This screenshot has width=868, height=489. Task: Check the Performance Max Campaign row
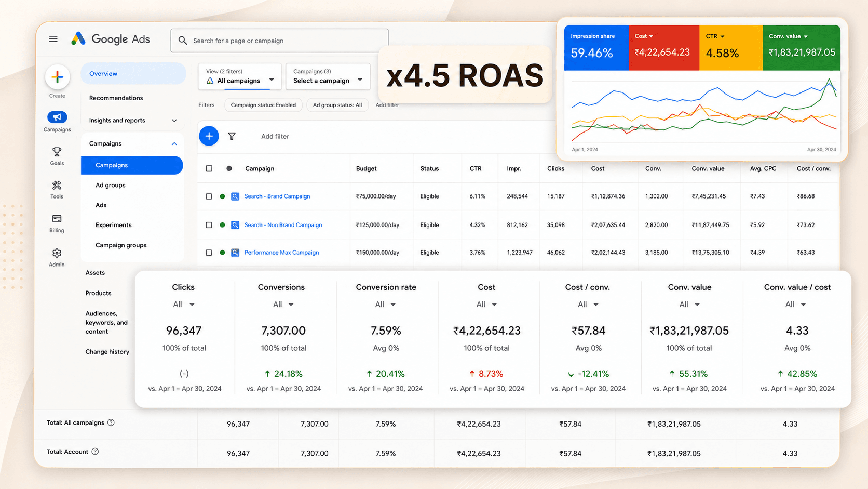point(209,253)
